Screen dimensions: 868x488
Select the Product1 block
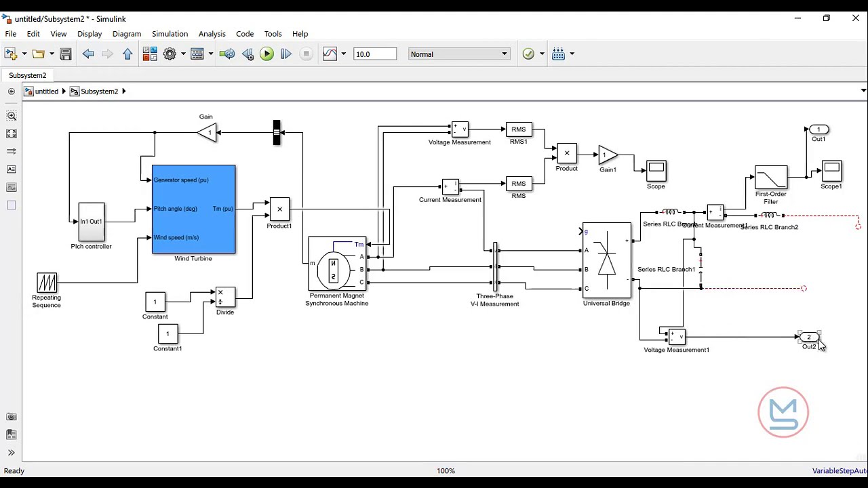click(x=279, y=209)
